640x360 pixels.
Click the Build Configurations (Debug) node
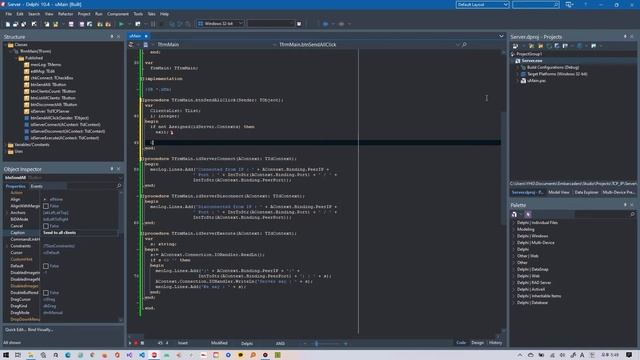[x=553, y=67]
